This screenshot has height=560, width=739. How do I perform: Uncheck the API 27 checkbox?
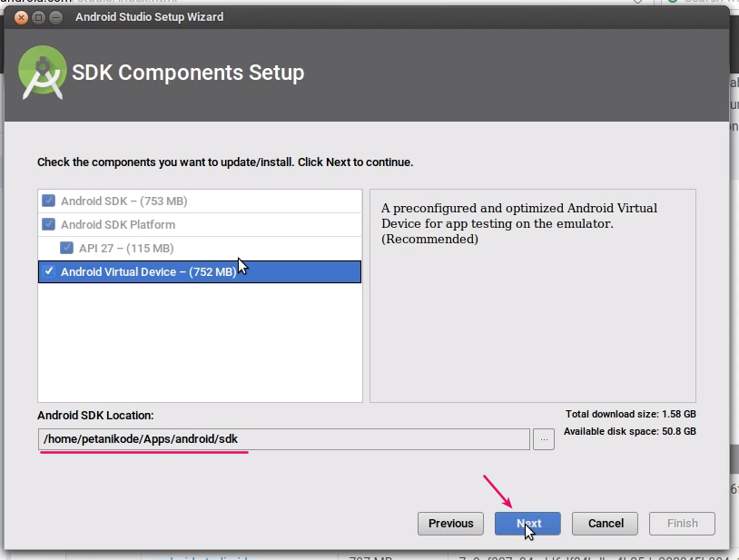(67, 248)
